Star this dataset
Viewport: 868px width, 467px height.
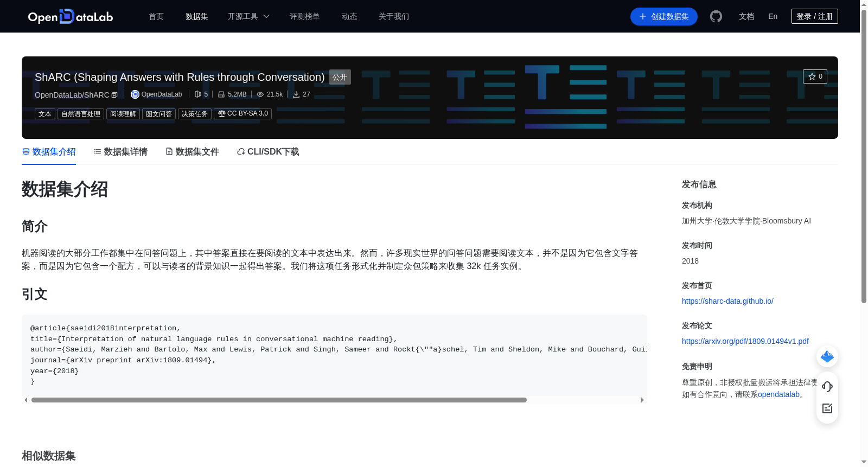[x=815, y=76]
